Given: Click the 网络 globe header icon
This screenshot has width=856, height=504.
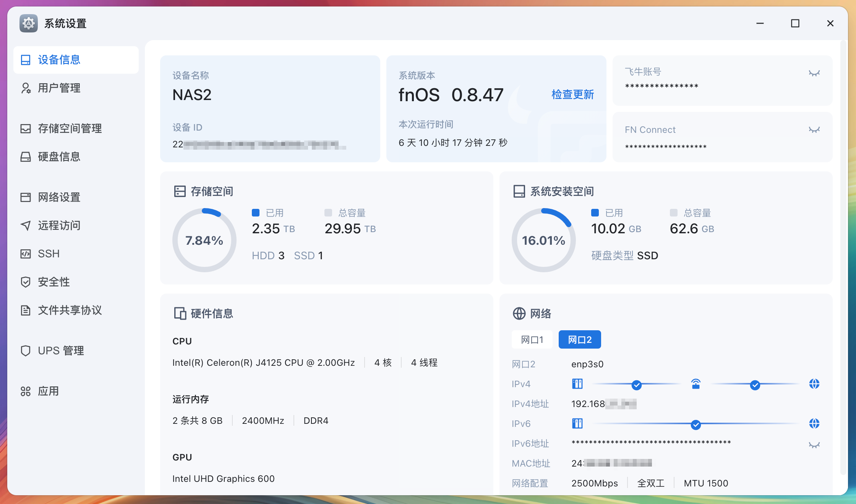Looking at the screenshot, I should point(519,313).
